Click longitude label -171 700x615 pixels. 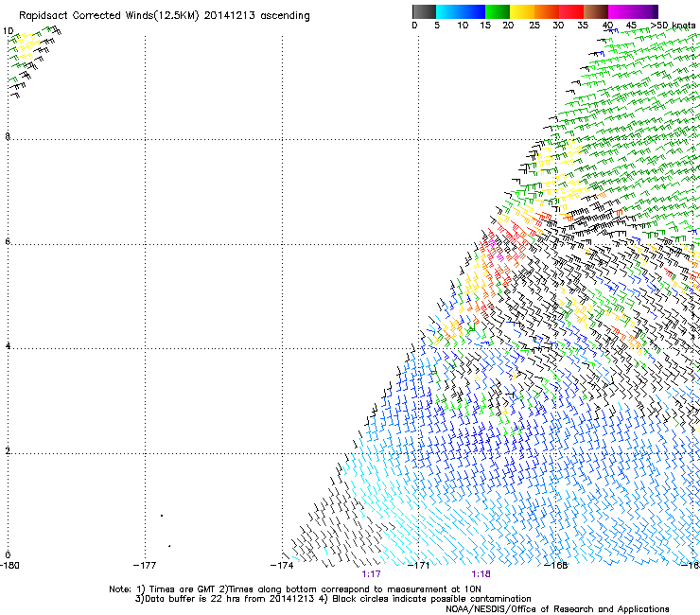click(419, 566)
